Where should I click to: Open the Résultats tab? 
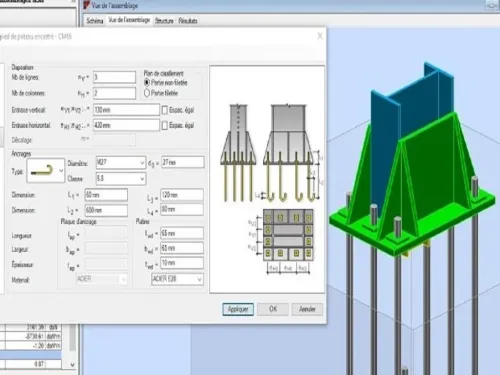pos(188,21)
